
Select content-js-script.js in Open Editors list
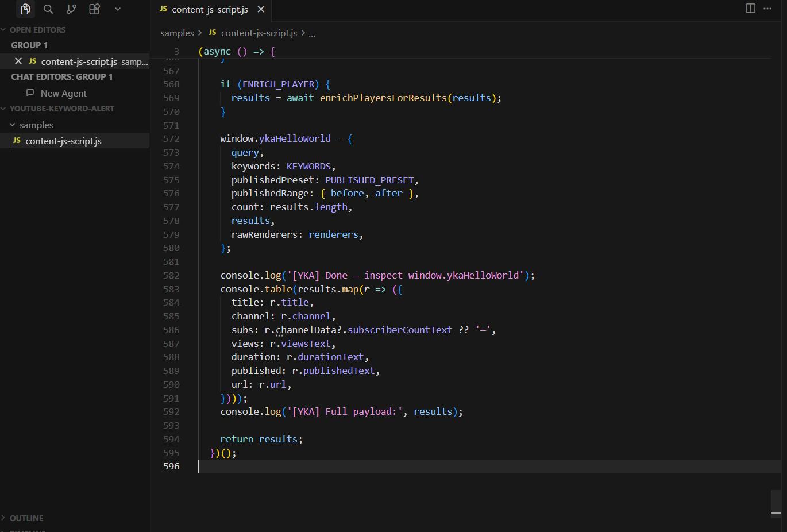click(x=79, y=61)
